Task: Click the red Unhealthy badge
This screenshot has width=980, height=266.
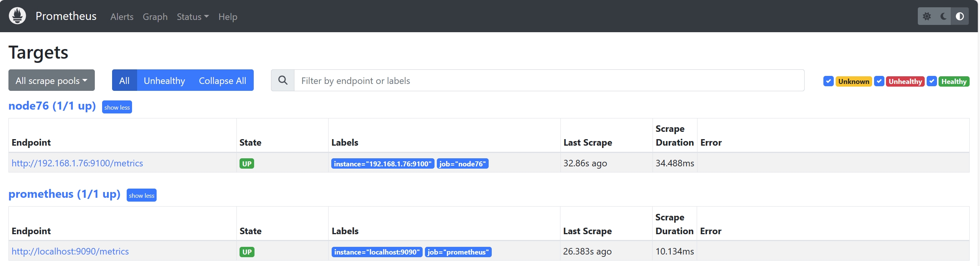Action: tap(905, 81)
